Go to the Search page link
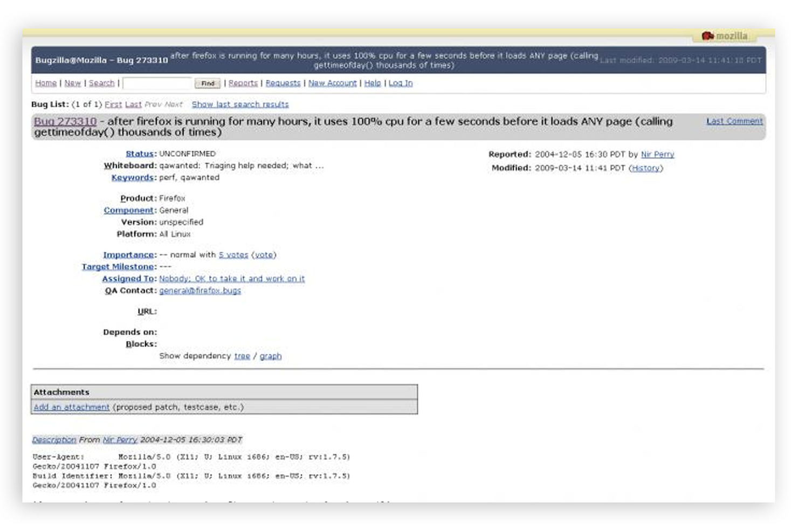The height and width of the screenshot is (532, 798). tap(101, 83)
